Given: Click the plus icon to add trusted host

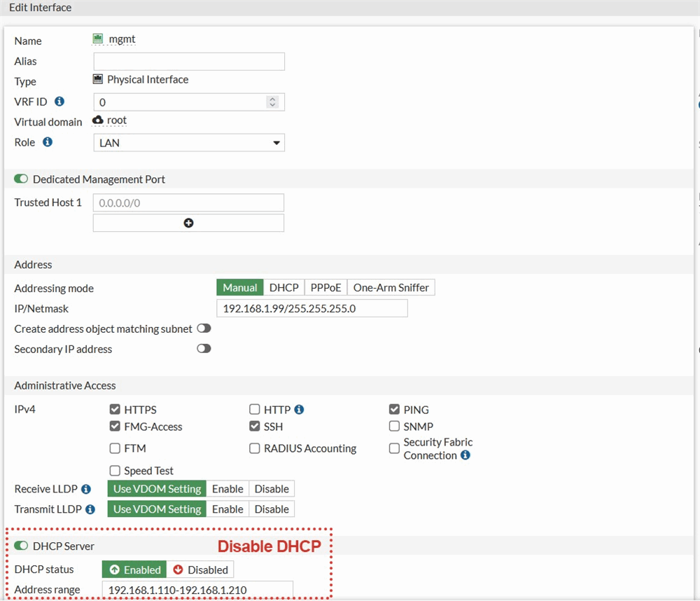Looking at the screenshot, I should click(x=188, y=223).
